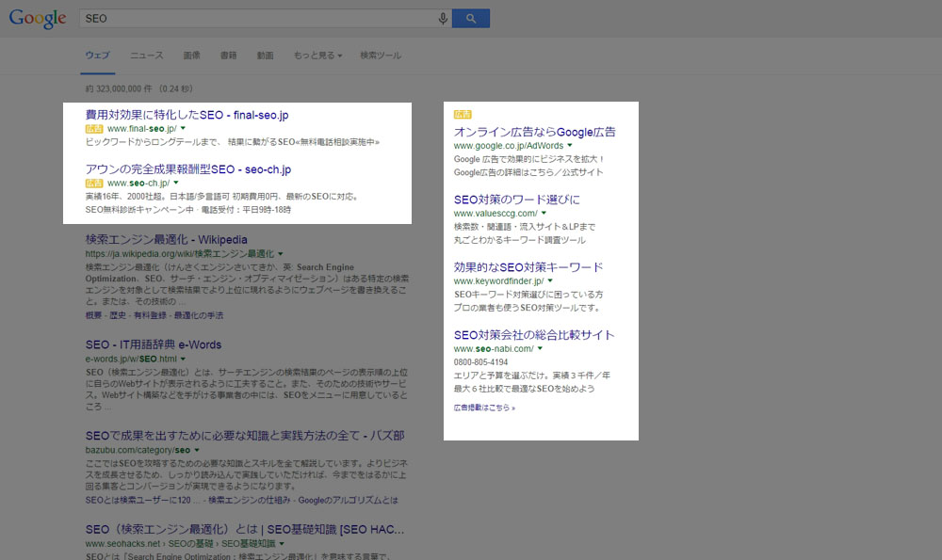Image resolution: width=942 pixels, height=560 pixels.
Task: Open the SEO HACKS result title
Action: tap(245, 529)
